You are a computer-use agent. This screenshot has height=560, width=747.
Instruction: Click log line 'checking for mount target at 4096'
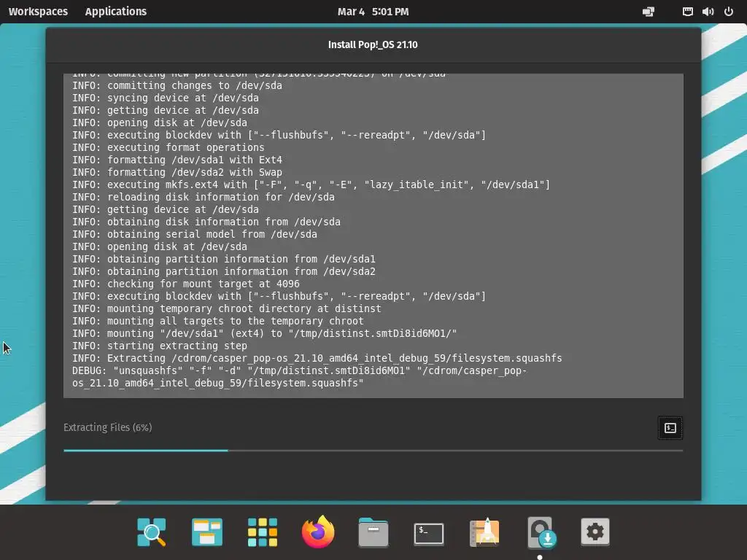click(x=186, y=284)
